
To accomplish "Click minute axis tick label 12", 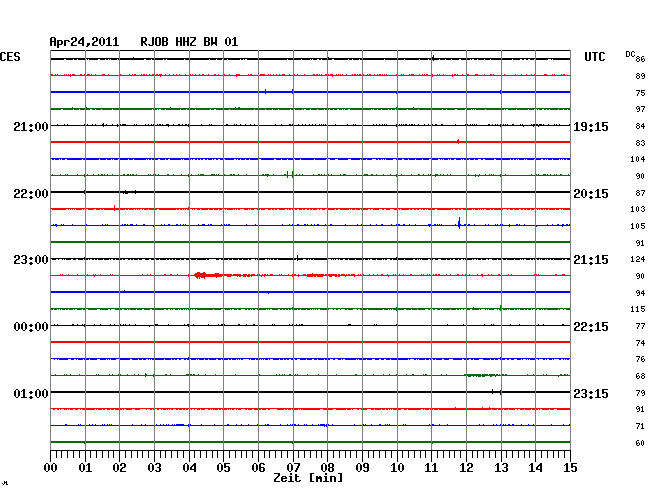I will [x=466, y=468].
